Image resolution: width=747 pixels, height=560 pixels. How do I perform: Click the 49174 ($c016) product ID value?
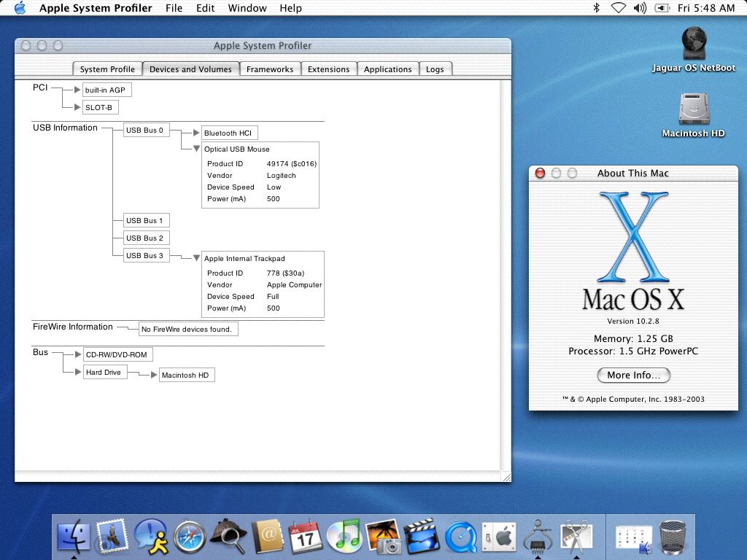pos(292,163)
